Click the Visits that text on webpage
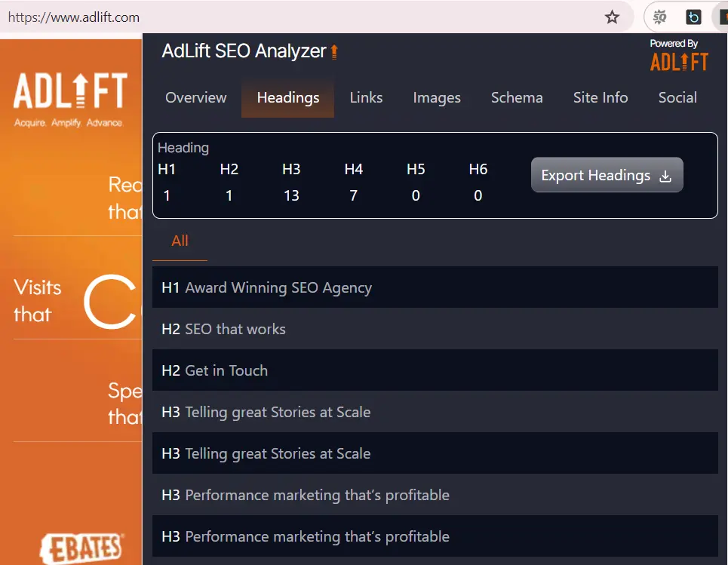The height and width of the screenshot is (565, 728). 37,301
